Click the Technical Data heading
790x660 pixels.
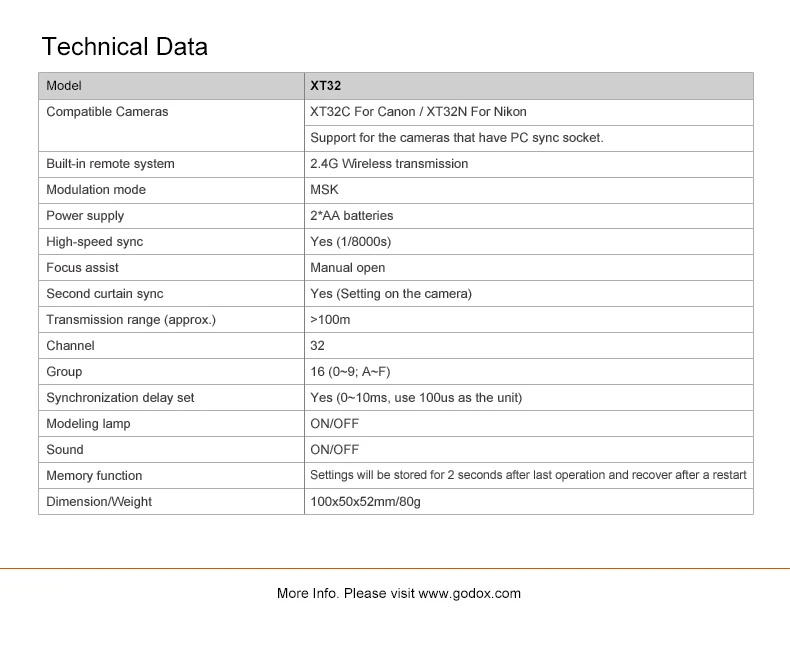[124, 47]
